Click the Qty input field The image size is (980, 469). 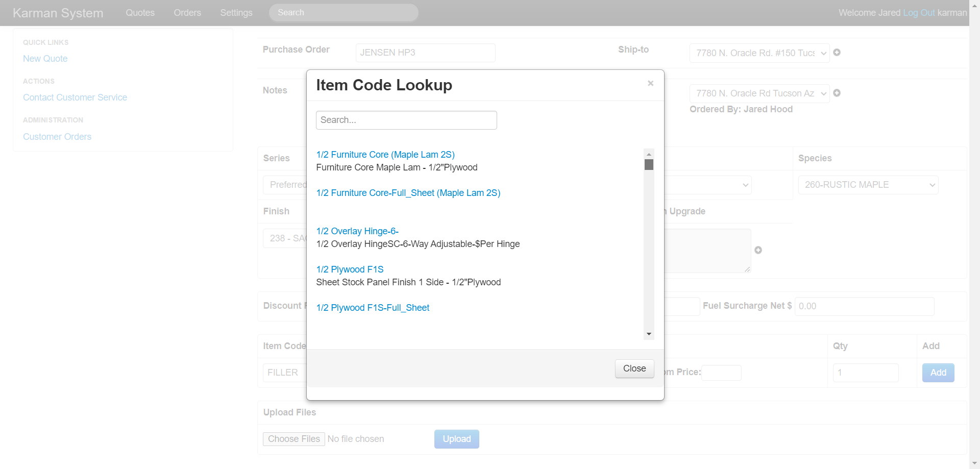click(866, 373)
